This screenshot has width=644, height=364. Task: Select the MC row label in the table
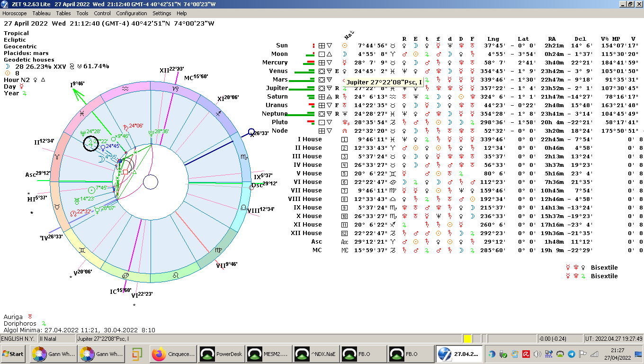pos(317,250)
